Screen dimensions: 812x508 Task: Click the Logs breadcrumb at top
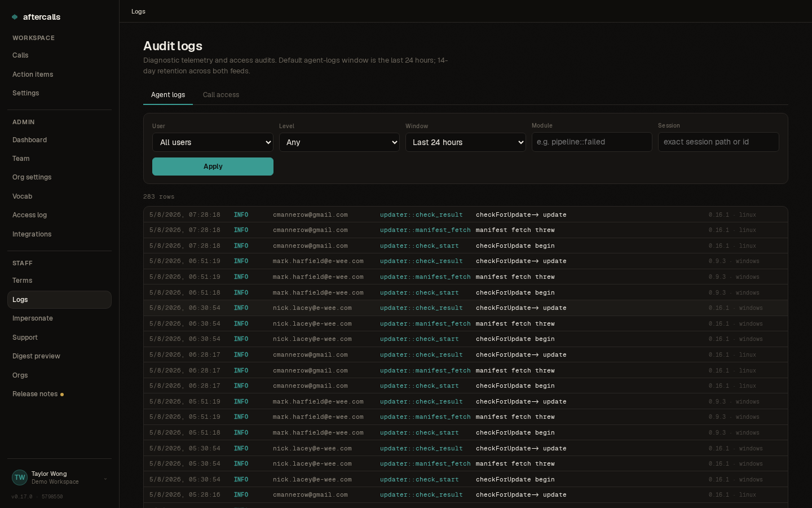138,11
